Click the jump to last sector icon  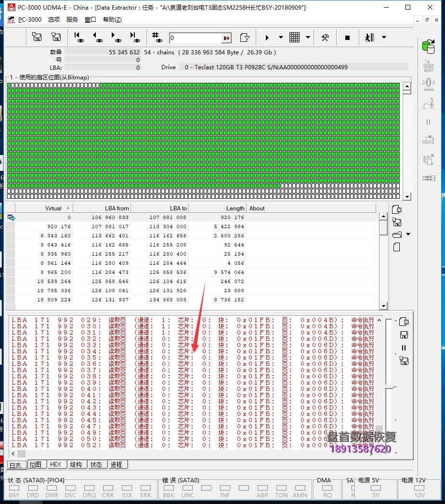134,38
